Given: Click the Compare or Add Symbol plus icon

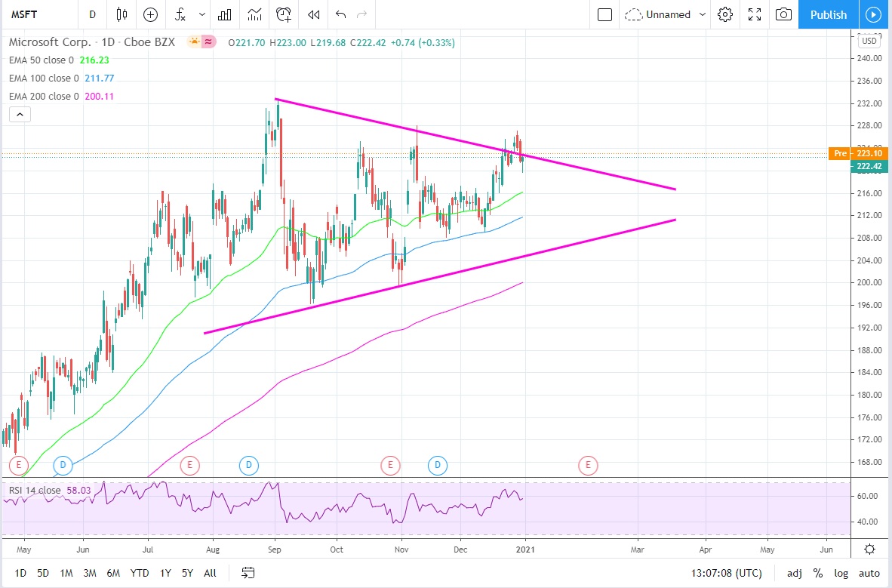Looking at the screenshot, I should pos(150,14).
